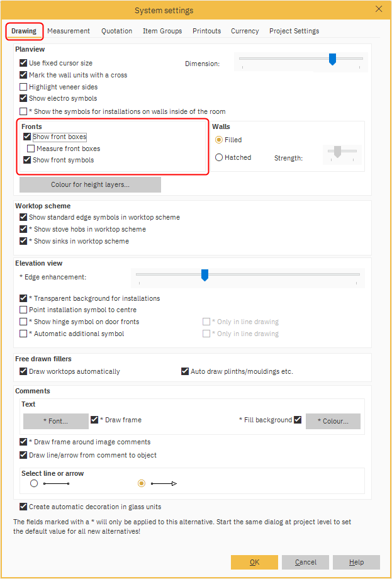Open the Project Settings tab
392x579 pixels.
coord(294,31)
